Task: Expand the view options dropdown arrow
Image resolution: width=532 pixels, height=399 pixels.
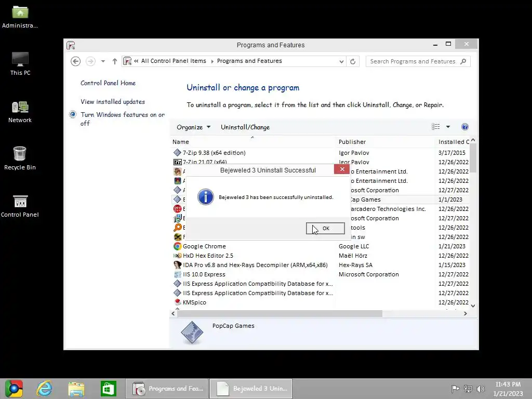Action: tap(448, 127)
